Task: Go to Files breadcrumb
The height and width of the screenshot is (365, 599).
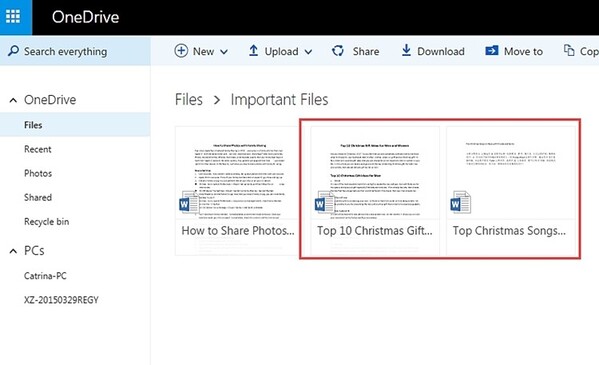Action: click(189, 100)
